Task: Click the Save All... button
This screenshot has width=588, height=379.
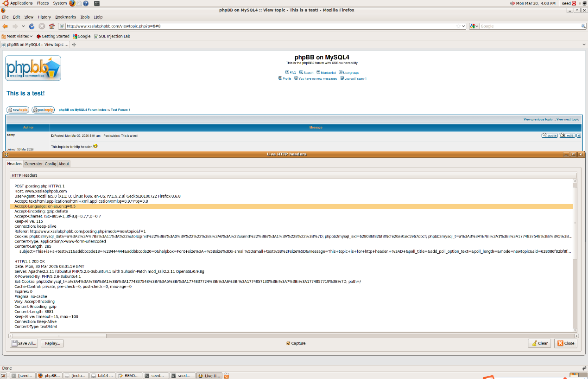Action: 24,343
